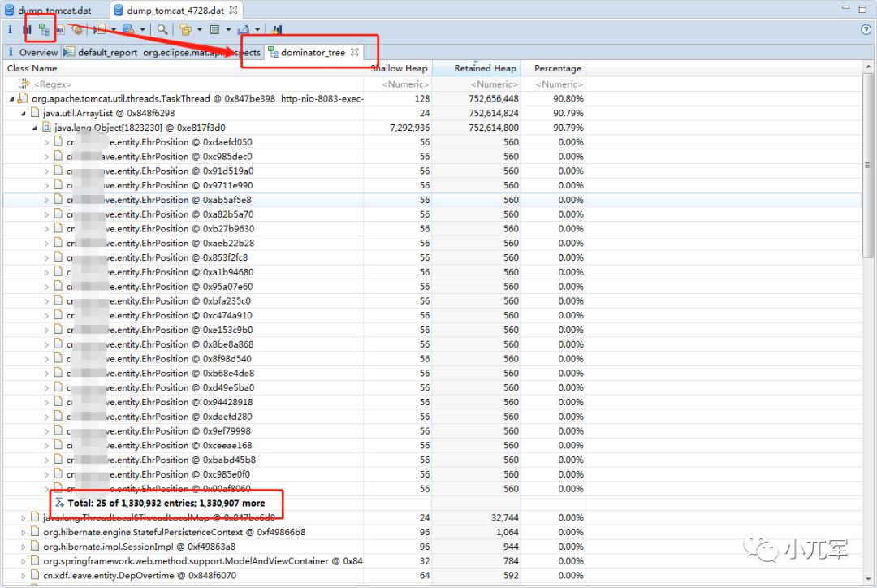The width and height of the screenshot is (877, 588).
Task: Click the 90.80% percentage cell
Action: (x=568, y=99)
